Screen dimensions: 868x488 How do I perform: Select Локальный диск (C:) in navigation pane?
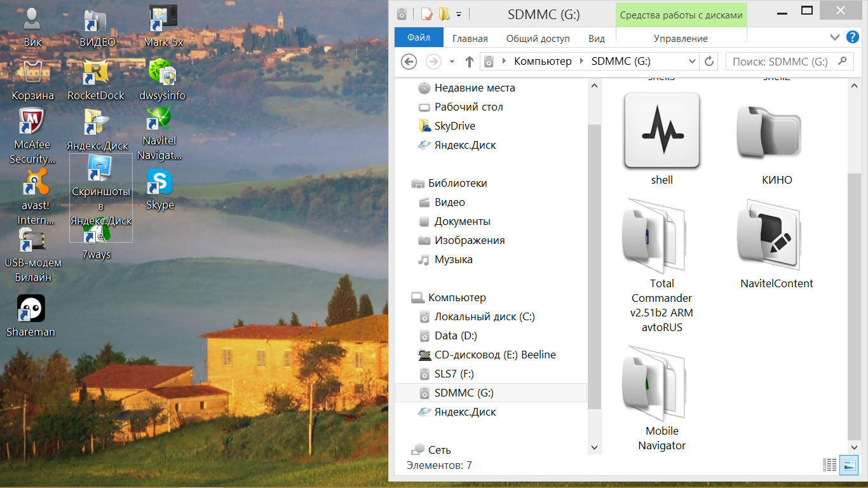point(480,316)
